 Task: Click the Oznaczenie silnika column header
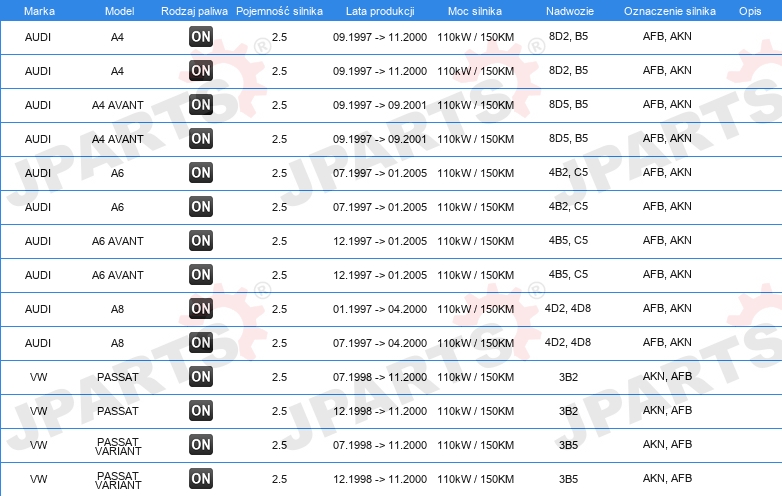[669, 11]
